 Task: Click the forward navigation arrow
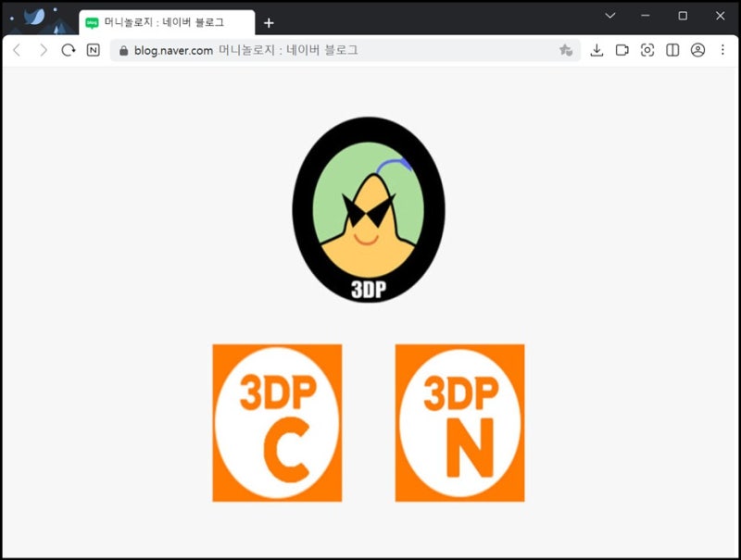coord(41,51)
